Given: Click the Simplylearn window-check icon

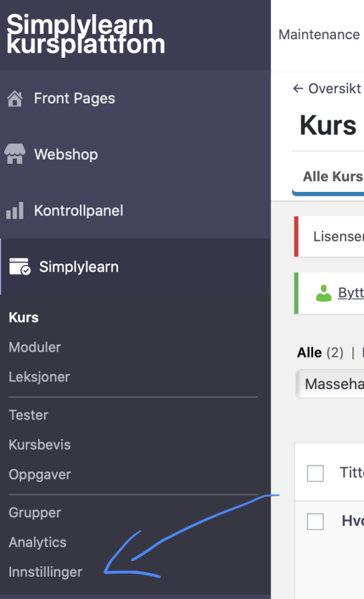Looking at the screenshot, I should coord(20,267).
